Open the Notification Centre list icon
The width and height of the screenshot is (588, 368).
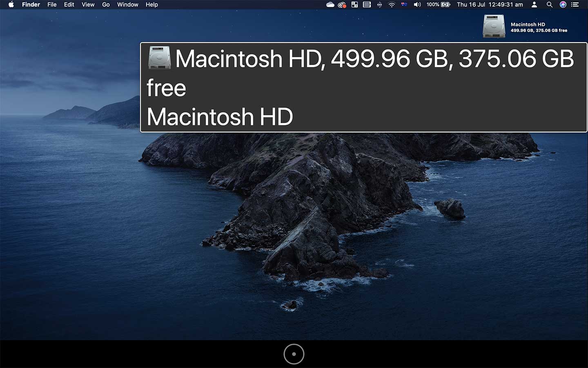(x=575, y=4)
